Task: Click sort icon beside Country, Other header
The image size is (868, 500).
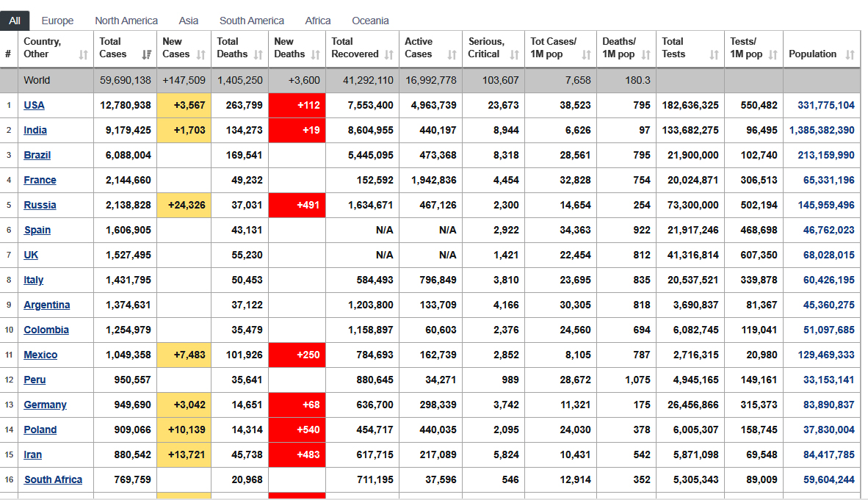Action: (x=83, y=55)
